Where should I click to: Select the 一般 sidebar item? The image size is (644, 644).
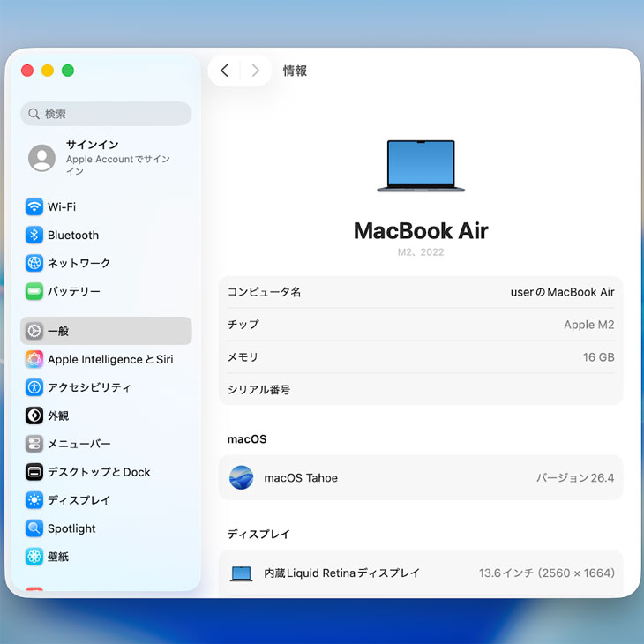tap(106, 331)
